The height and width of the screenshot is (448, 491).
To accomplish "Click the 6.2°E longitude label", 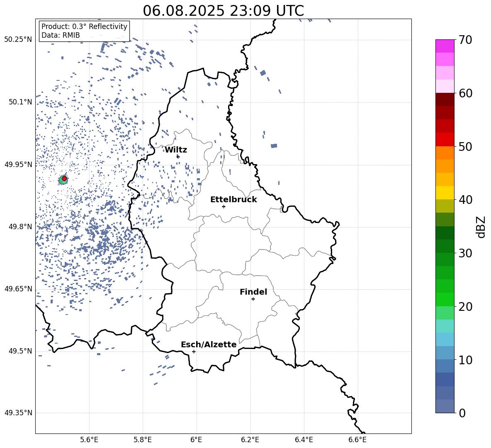I will click(x=250, y=440).
